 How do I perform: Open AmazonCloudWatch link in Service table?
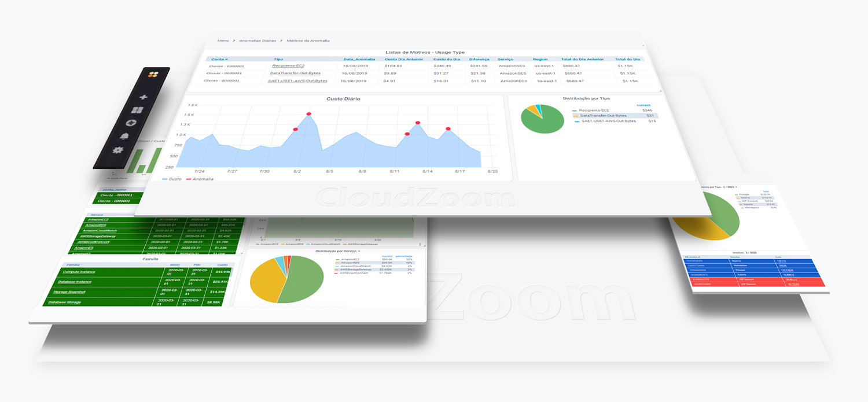[x=98, y=230]
